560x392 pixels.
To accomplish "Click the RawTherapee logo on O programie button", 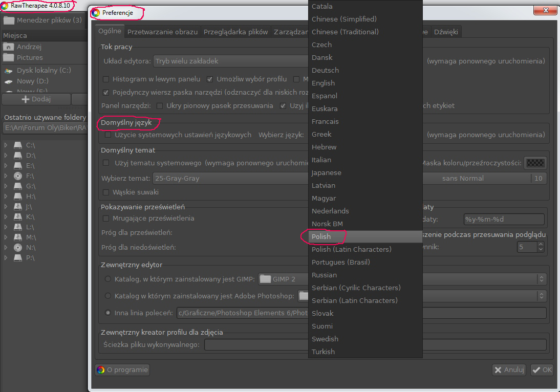I will point(101,369).
